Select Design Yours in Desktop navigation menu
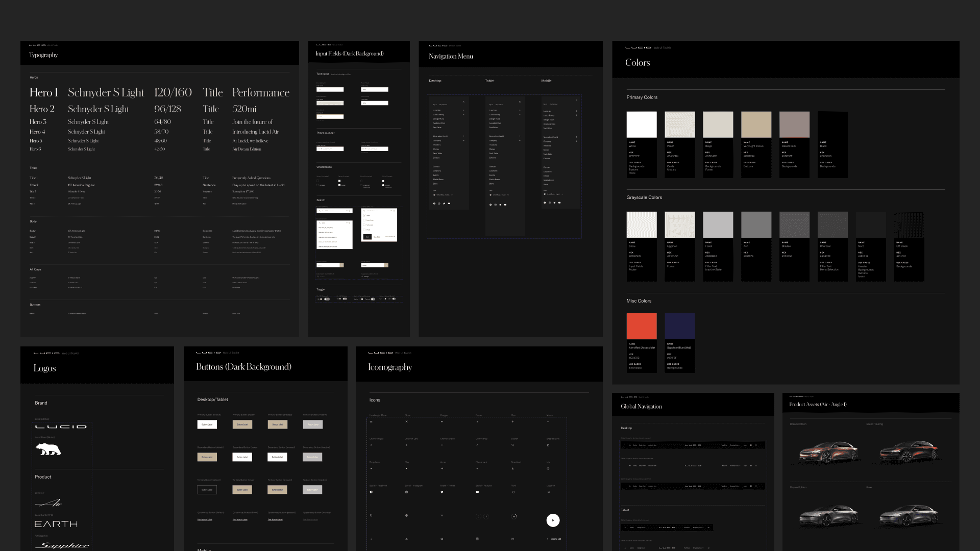The height and width of the screenshot is (551, 980). pos(438,119)
